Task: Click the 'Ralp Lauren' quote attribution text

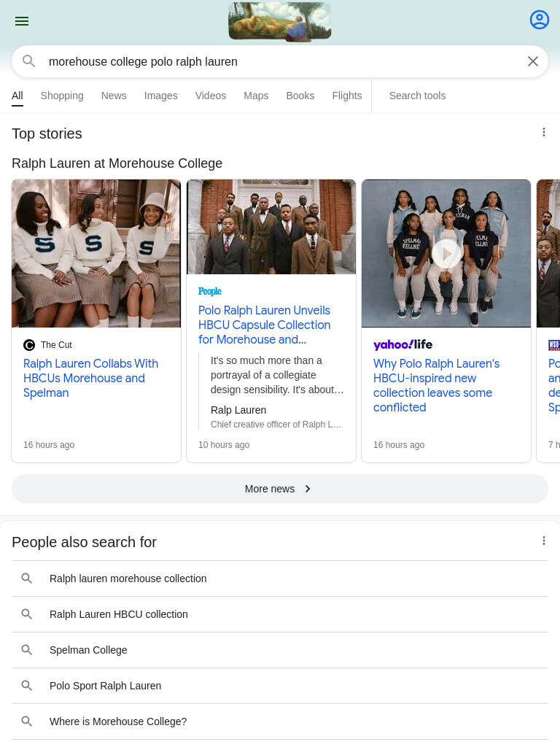Action: [x=238, y=410]
